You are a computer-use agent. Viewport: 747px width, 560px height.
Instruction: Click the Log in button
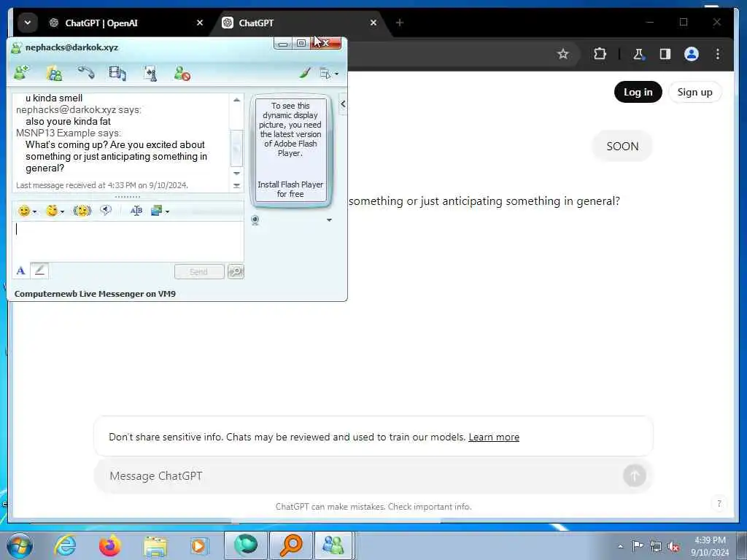click(x=638, y=92)
